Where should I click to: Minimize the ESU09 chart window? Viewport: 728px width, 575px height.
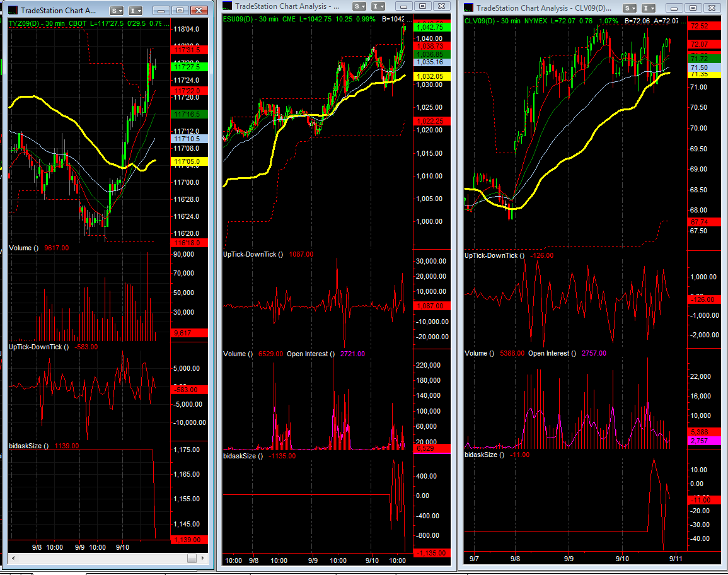pyautogui.click(x=404, y=6)
